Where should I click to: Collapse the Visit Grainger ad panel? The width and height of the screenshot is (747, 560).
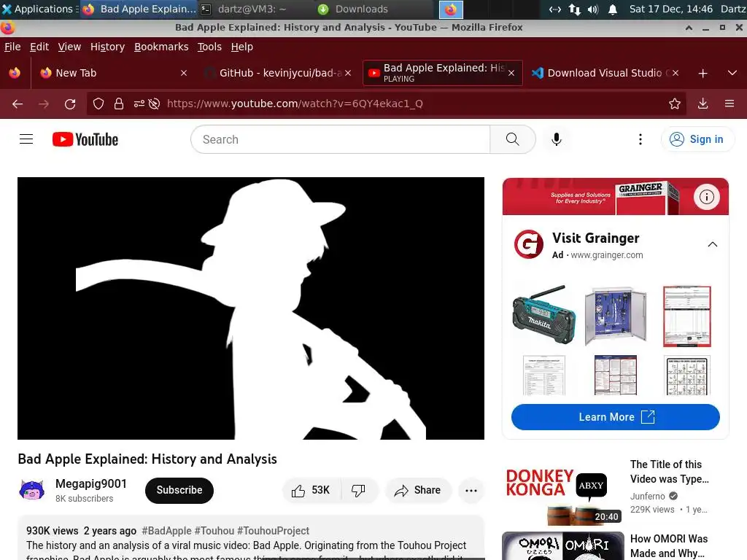[x=713, y=244]
